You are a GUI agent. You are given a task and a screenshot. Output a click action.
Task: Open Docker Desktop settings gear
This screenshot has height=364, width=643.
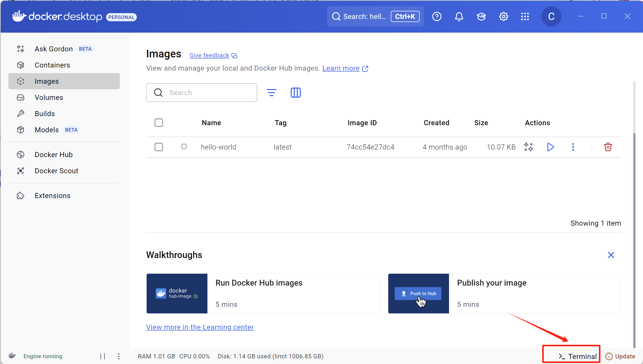pos(503,17)
